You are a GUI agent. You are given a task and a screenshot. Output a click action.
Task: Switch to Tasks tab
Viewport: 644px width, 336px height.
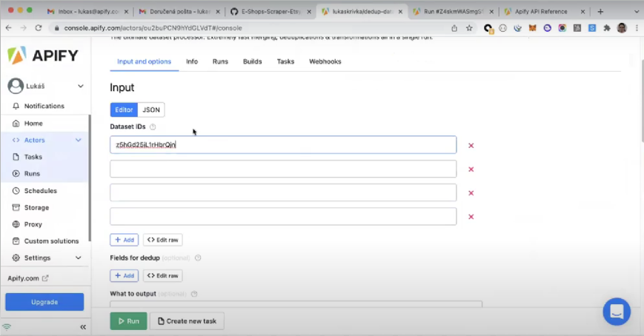(285, 61)
